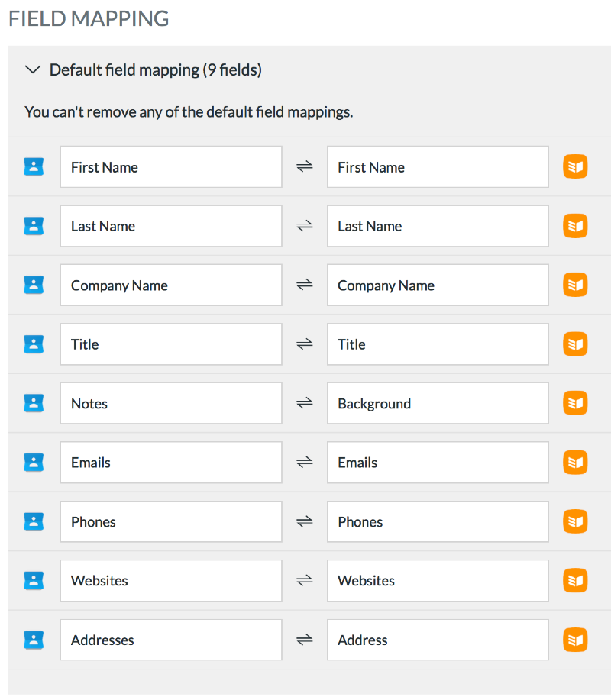Click orange book icon beside Address field
This screenshot has width=611, height=700.
pyautogui.click(x=575, y=640)
